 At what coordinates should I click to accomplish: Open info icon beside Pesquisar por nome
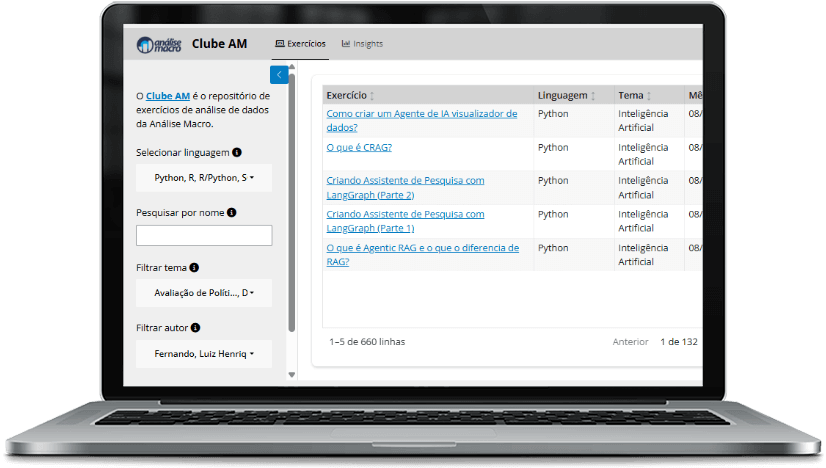click(x=232, y=212)
